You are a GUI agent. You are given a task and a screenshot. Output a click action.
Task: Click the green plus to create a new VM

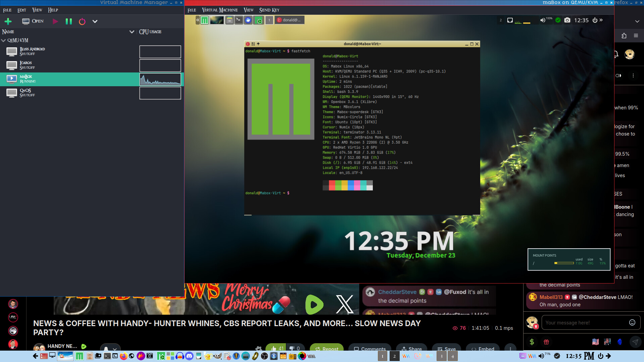pos(8,21)
